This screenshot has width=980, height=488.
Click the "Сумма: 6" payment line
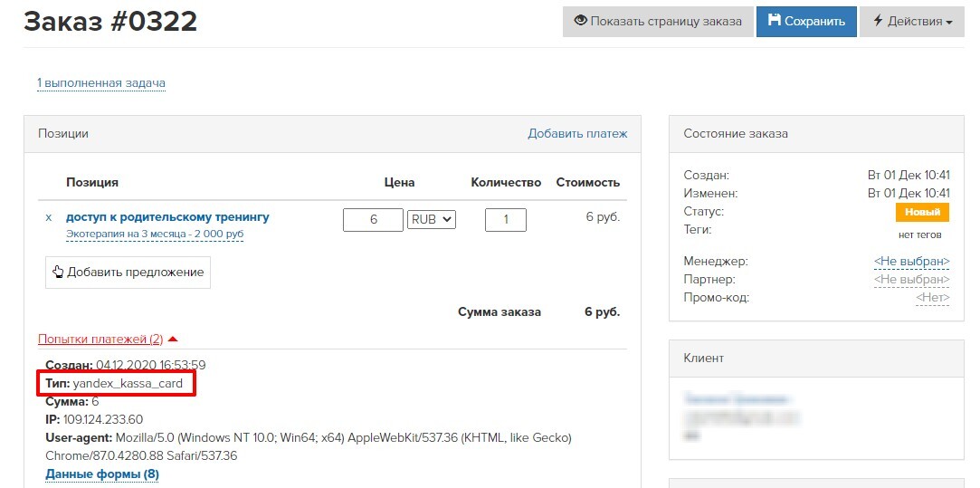[x=71, y=402]
